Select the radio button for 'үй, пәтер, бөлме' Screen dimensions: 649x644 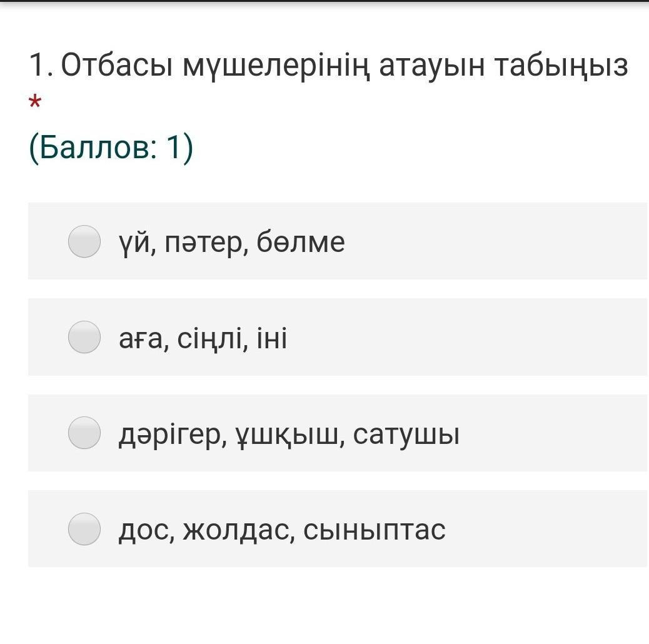point(84,241)
